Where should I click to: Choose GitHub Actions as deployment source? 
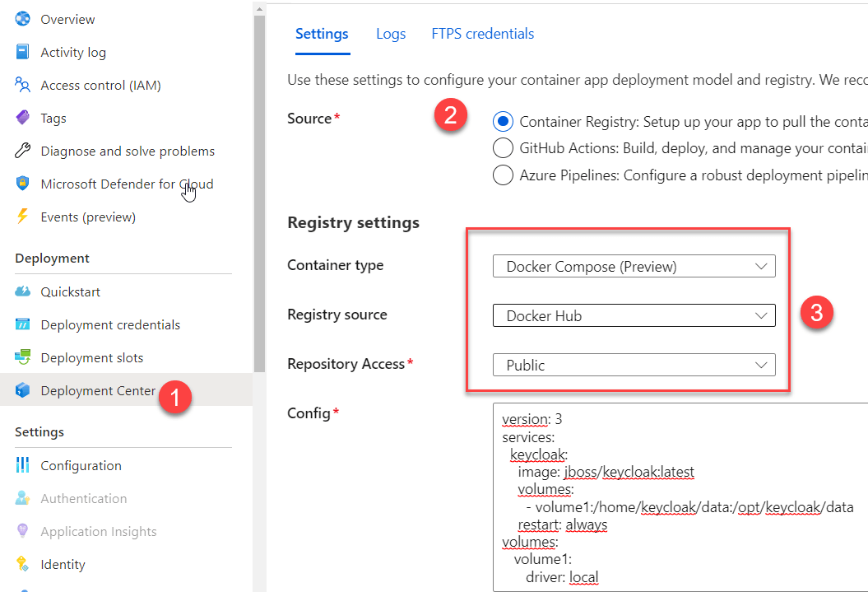tap(503, 148)
